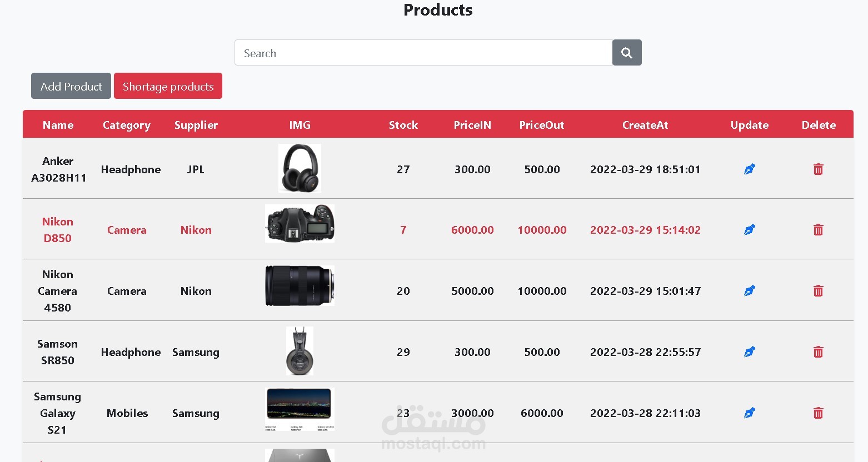Edit the Nikon Camera 4580 entry

coord(749,291)
